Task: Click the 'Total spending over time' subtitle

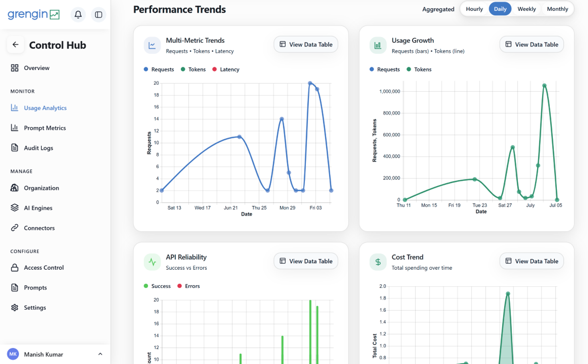Action: click(422, 268)
